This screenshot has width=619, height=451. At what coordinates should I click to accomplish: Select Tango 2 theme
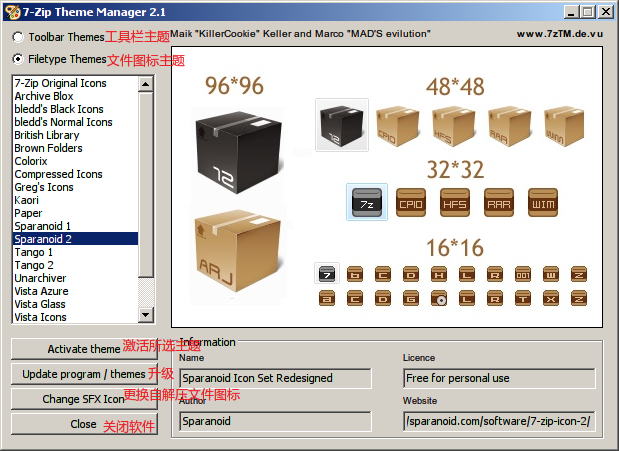click(x=76, y=265)
